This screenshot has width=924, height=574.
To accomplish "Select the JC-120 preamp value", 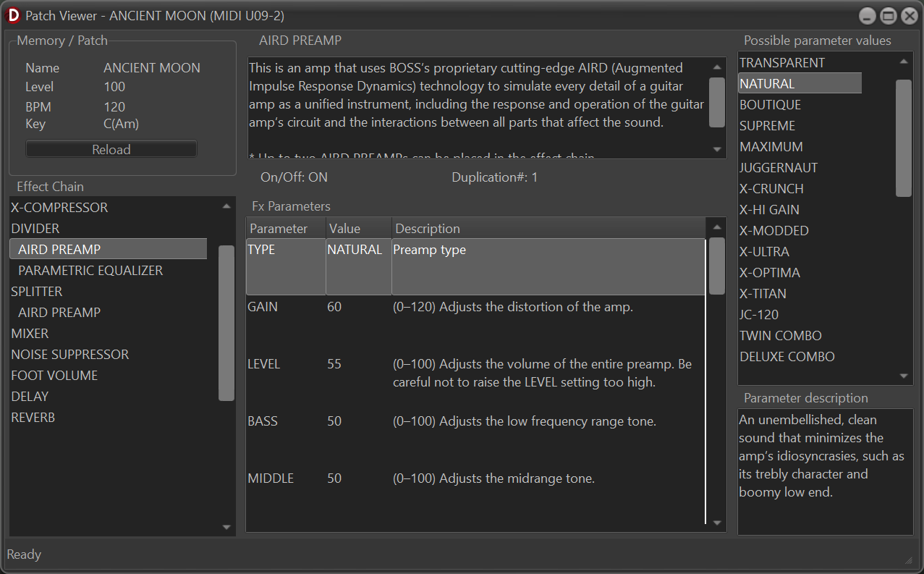I will click(x=759, y=315).
